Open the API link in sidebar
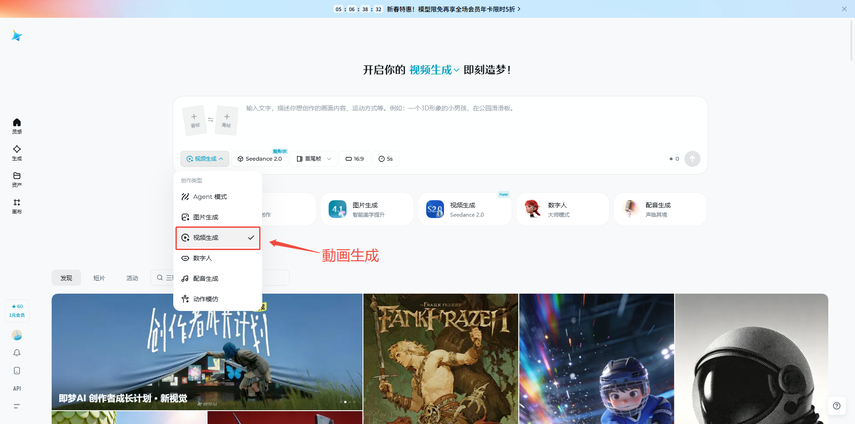This screenshot has height=424, width=855. click(17, 389)
